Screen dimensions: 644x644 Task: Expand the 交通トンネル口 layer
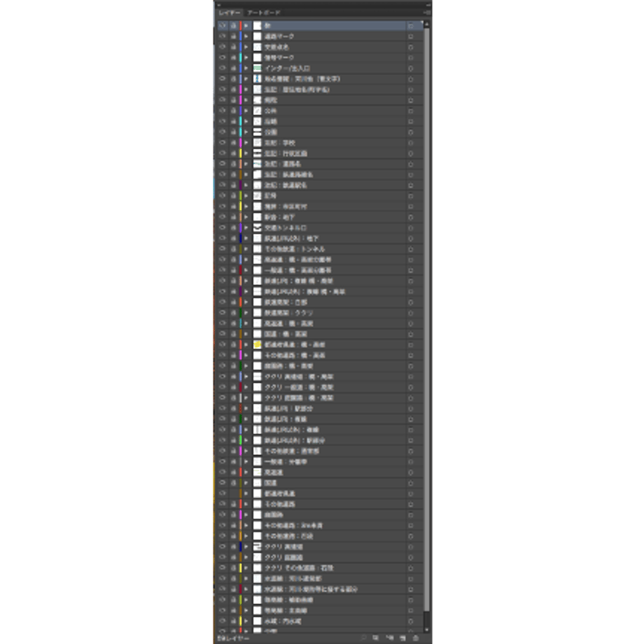pyautogui.click(x=246, y=227)
